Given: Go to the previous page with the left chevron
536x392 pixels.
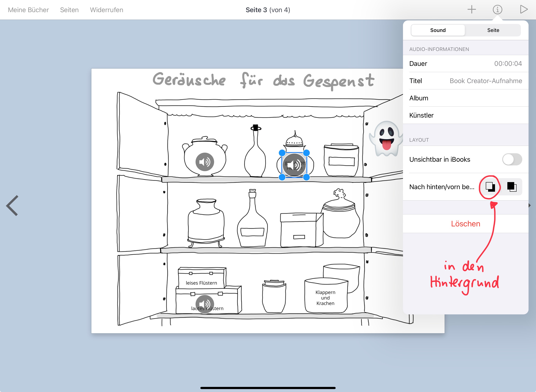Looking at the screenshot, I should [12, 205].
